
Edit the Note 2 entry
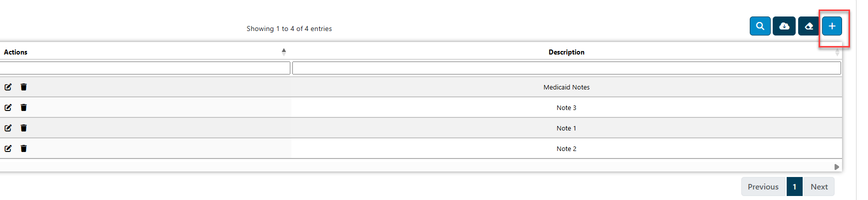(x=8, y=148)
